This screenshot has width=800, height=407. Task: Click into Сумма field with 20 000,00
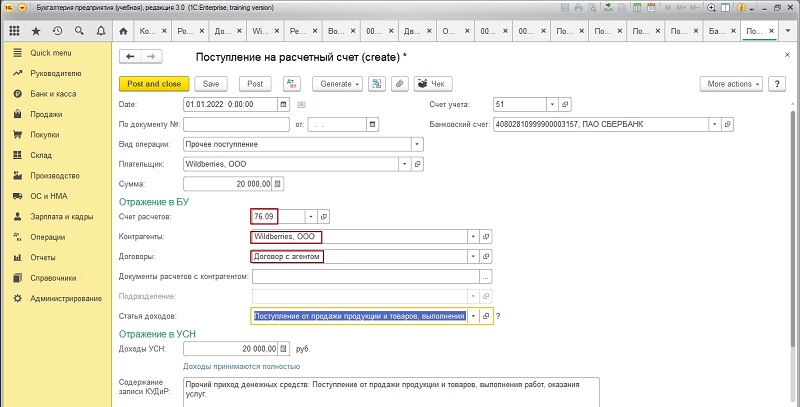click(228, 184)
